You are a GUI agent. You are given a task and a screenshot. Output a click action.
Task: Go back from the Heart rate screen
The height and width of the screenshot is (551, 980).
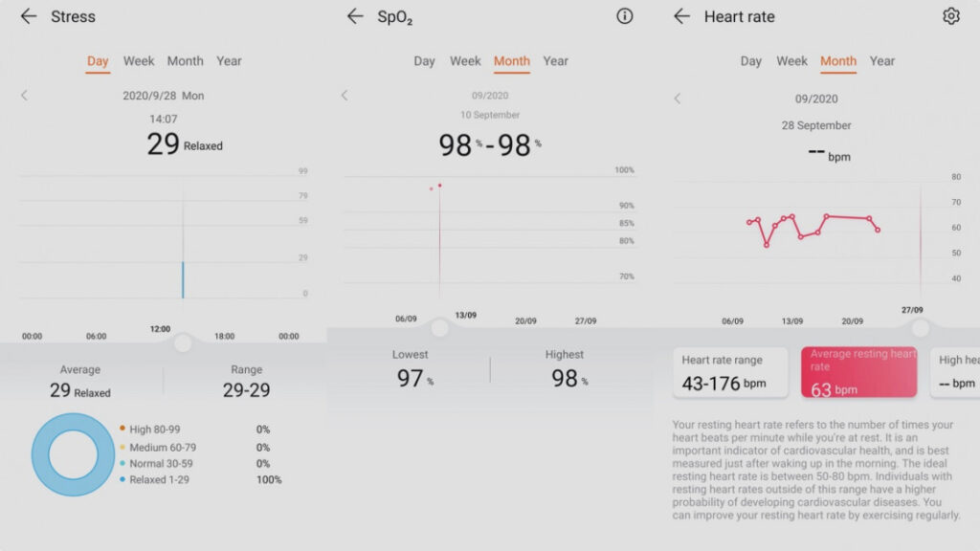pyautogui.click(x=681, y=16)
